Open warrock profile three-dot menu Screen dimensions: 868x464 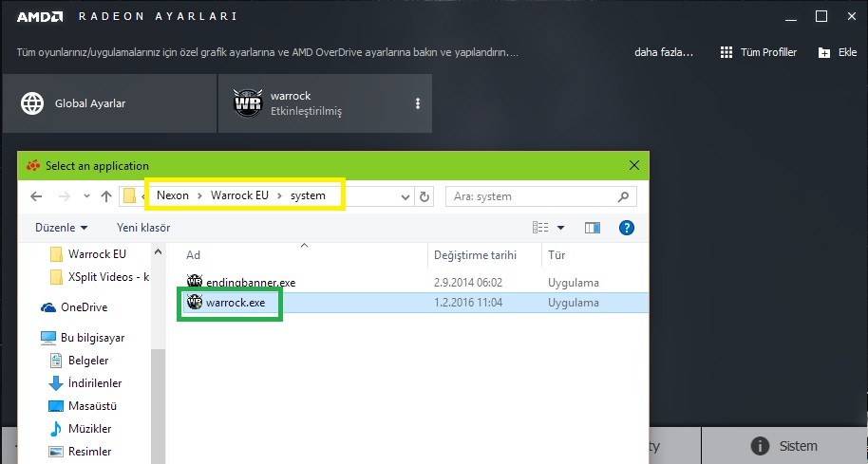coord(418,103)
